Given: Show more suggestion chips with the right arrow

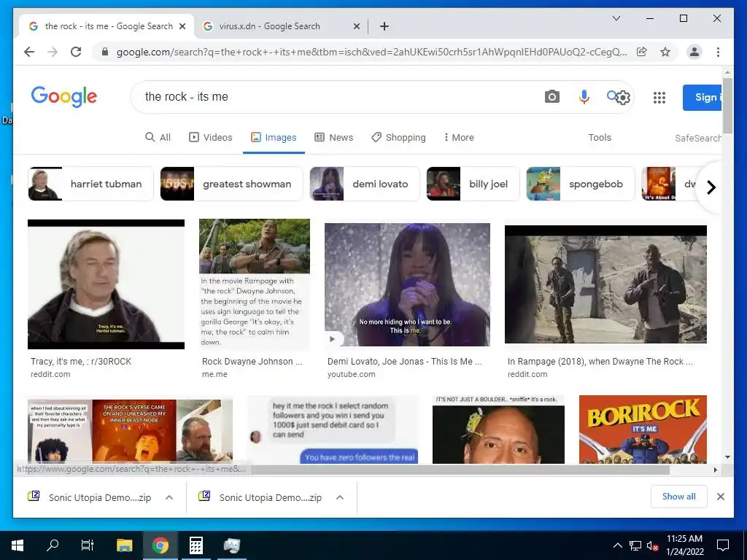Looking at the screenshot, I should tap(711, 187).
